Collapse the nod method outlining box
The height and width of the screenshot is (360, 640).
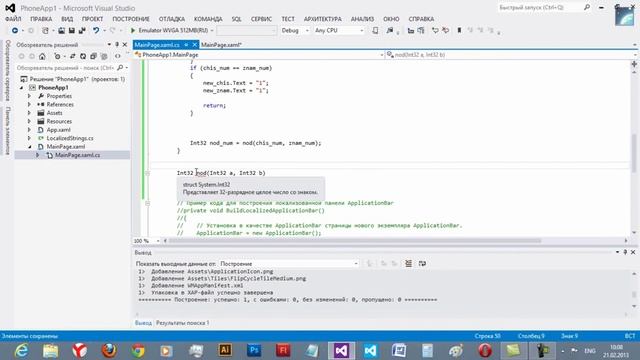[147, 173]
